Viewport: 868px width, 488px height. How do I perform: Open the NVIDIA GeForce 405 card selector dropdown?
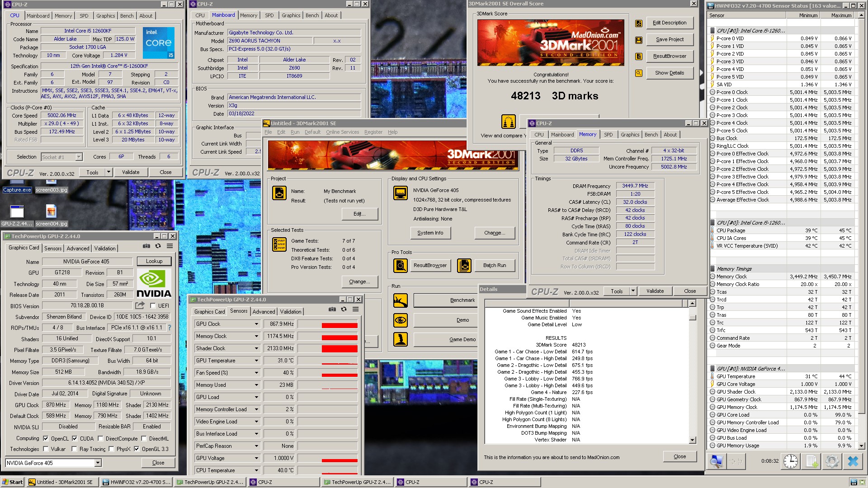pyautogui.click(x=98, y=463)
